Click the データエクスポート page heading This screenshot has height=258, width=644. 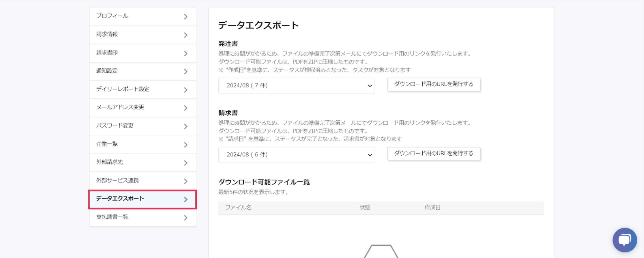click(259, 25)
